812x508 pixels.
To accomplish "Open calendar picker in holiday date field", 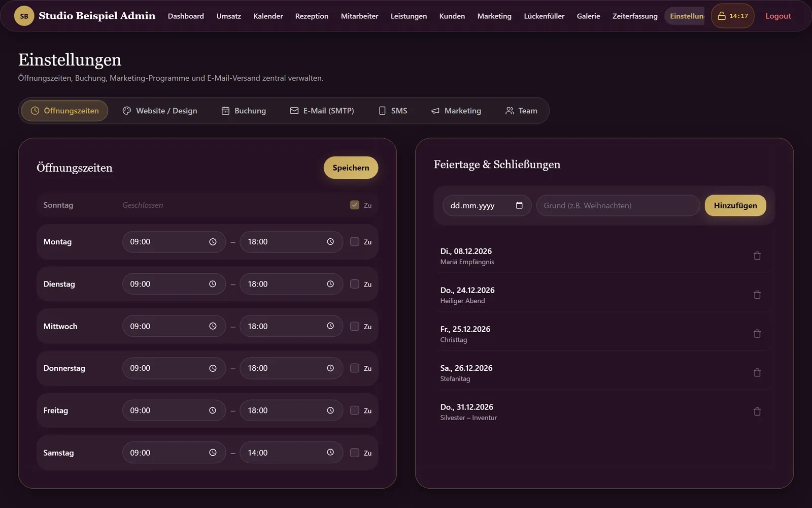I will [519, 205].
